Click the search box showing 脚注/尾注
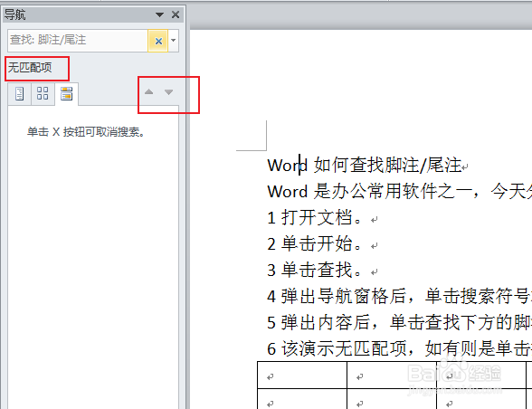 (78, 41)
